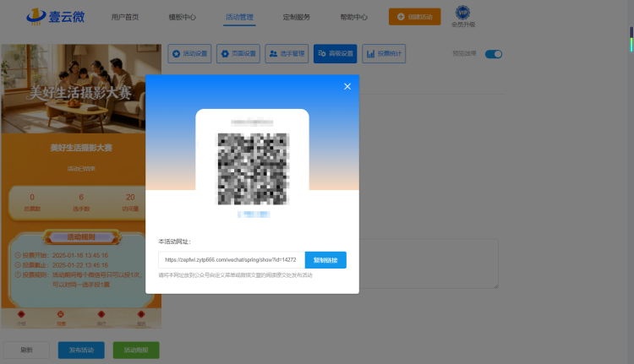Image resolution: width=634 pixels, height=364 pixels.
Task: Click the blurred link below the QR code
Action: (x=254, y=215)
